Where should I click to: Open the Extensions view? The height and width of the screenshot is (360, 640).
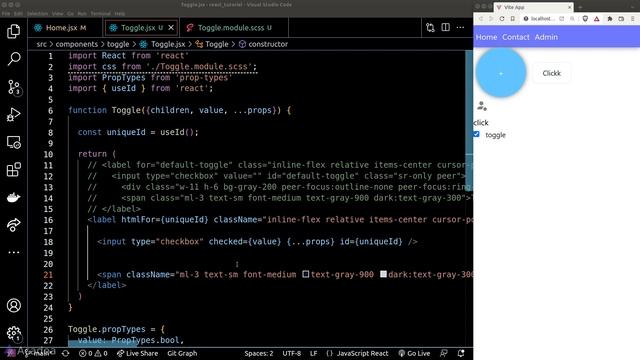pos(13,170)
